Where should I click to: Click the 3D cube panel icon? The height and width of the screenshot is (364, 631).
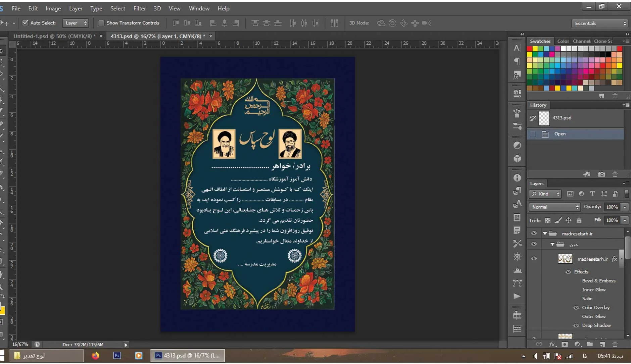coord(517,158)
